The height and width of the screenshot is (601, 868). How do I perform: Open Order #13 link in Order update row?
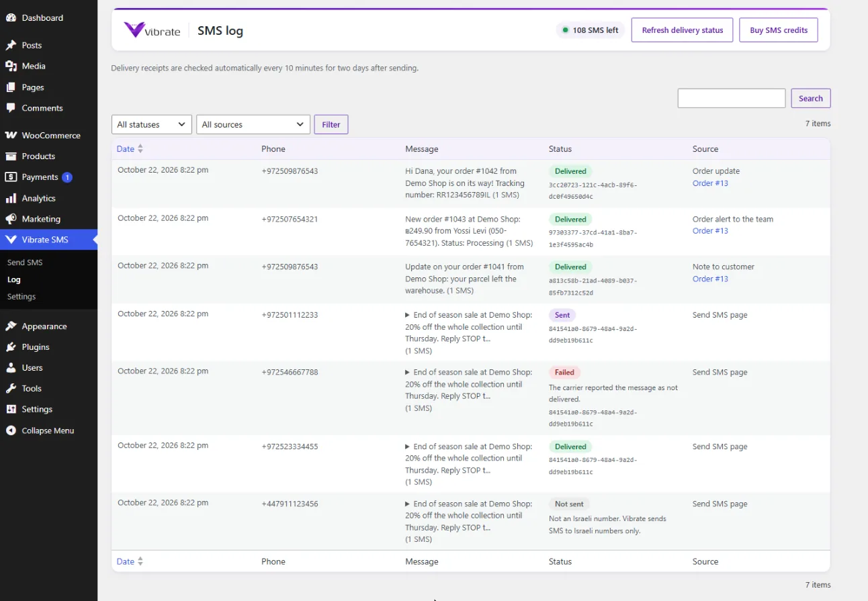point(710,183)
